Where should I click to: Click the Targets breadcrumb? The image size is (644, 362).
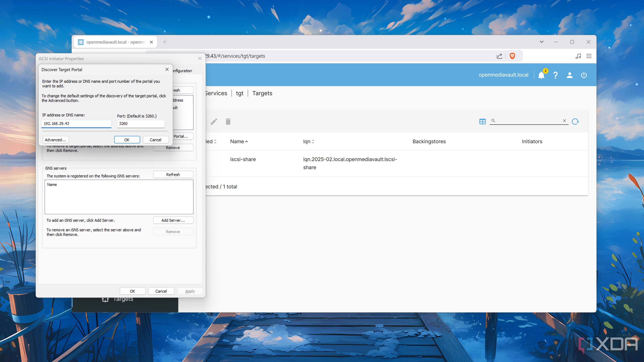(262, 93)
